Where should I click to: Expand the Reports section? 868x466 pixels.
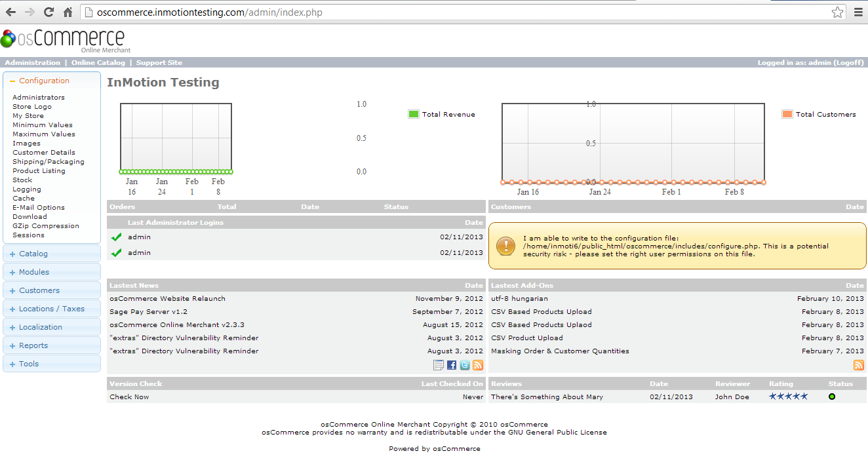(33, 345)
